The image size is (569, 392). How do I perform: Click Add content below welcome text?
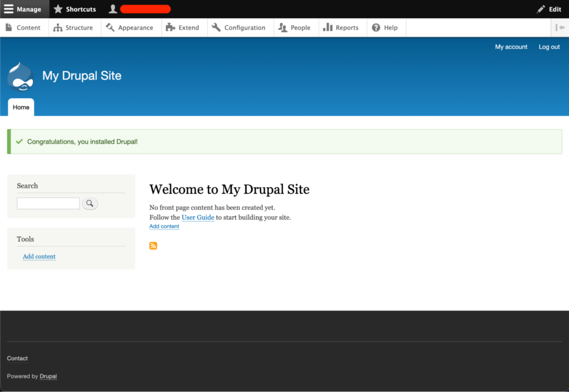(164, 227)
